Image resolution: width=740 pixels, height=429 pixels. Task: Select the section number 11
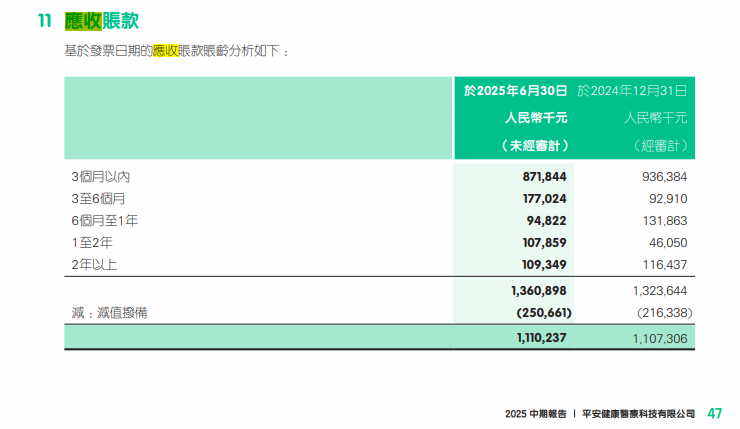tap(44, 20)
